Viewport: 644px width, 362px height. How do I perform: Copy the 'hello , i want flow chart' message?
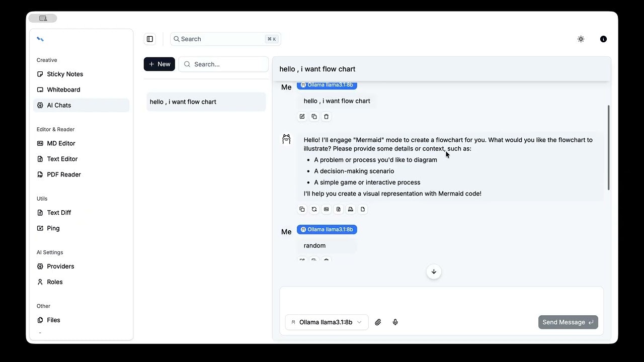pyautogui.click(x=314, y=117)
